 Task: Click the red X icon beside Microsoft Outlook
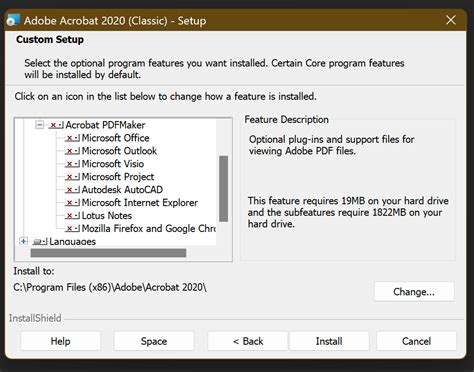point(72,151)
